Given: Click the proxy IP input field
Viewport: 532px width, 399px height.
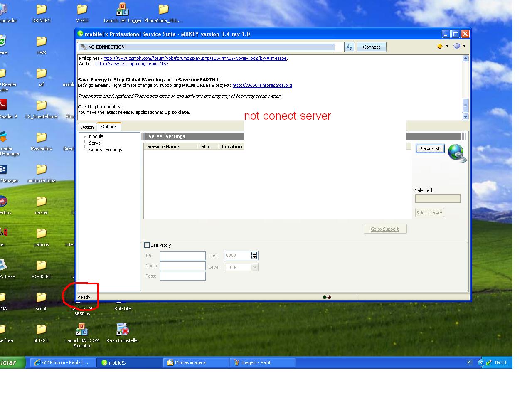Looking at the screenshot, I should tap(182, 256).
